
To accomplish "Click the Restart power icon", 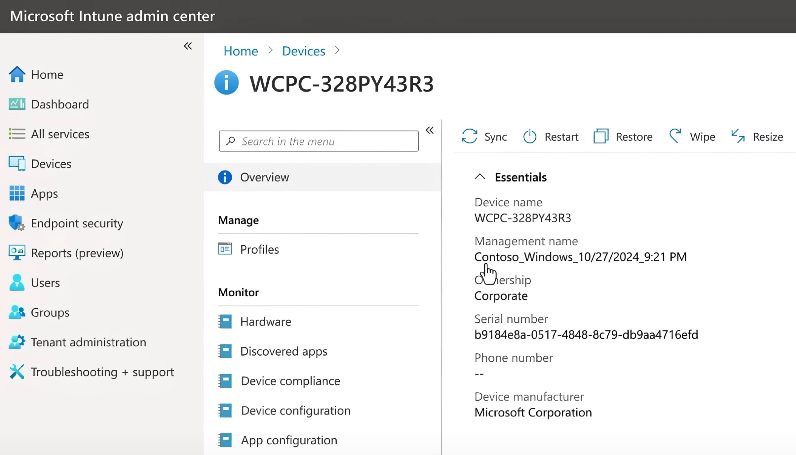I will [530, 137].
